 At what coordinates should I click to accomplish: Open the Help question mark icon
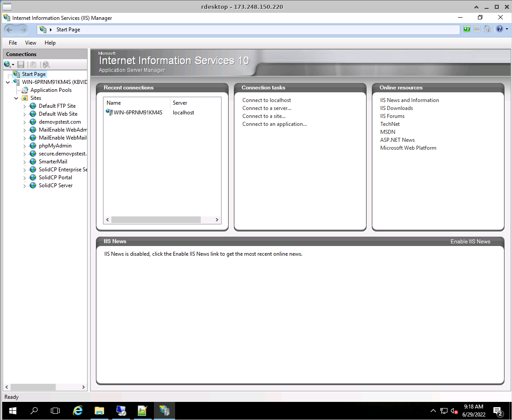pos(499,29)
